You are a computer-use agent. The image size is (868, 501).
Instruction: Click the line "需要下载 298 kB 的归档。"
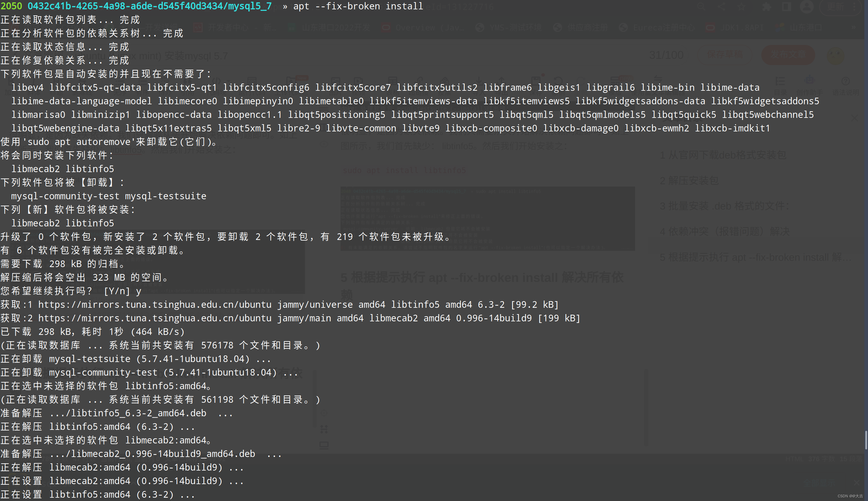coord(63,264)
